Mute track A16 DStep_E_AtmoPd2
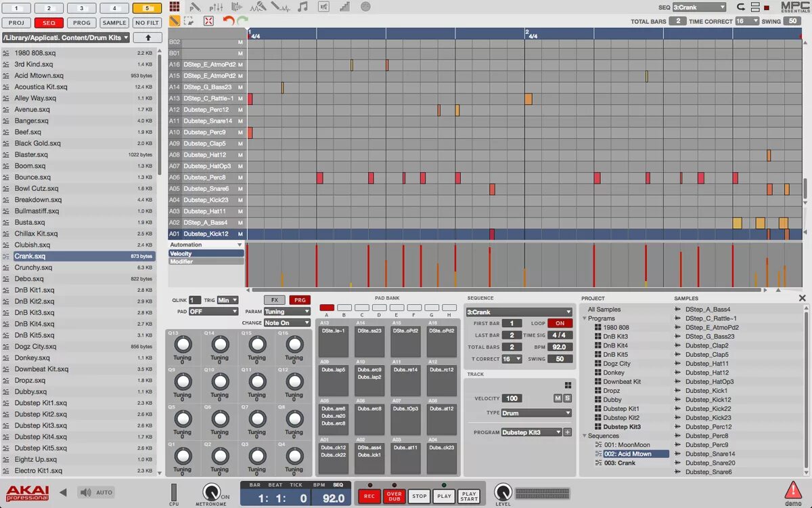Screen dimensions: 812x508 [240, 64]
